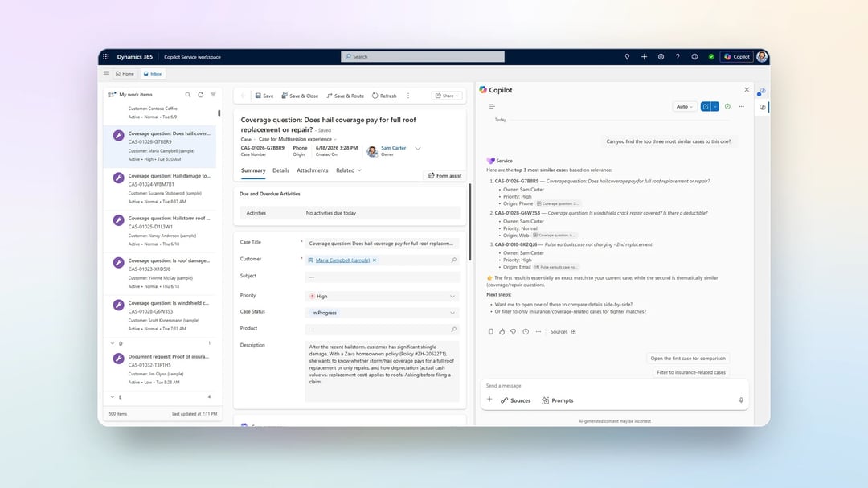Open work item CAS-01024-W8M7B1 Hail damage
The width and height of the screenshot is (868, 488).
(x=159, y=188)
